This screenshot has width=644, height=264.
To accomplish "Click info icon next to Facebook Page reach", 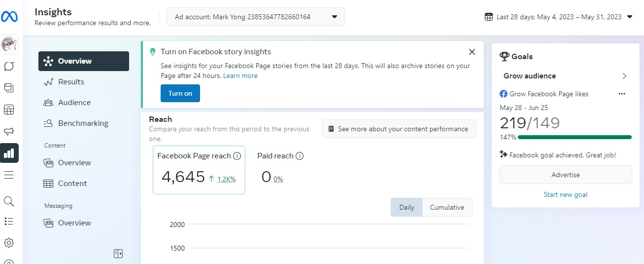I will 237,156.
